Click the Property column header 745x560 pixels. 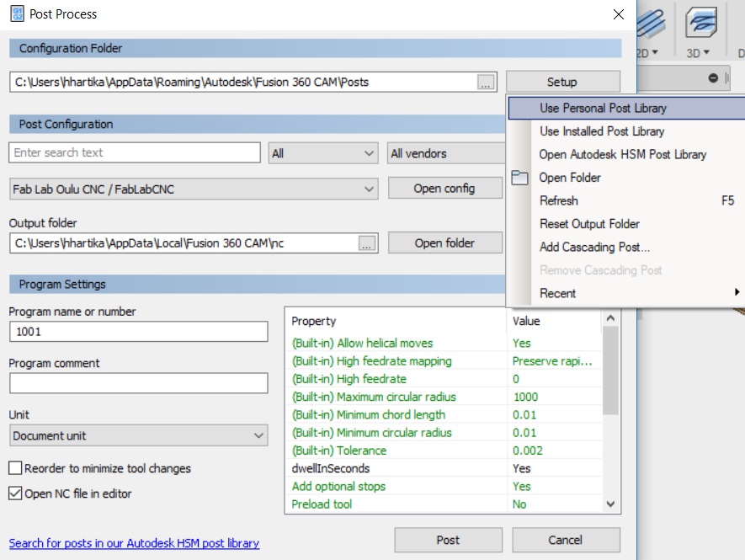pyautogui.click(x=396, y=322)
